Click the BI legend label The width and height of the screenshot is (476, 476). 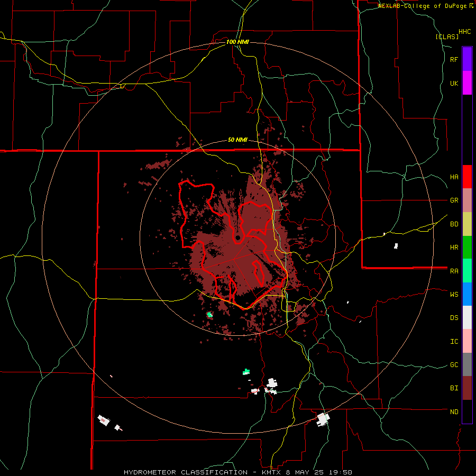coord(454,388)
